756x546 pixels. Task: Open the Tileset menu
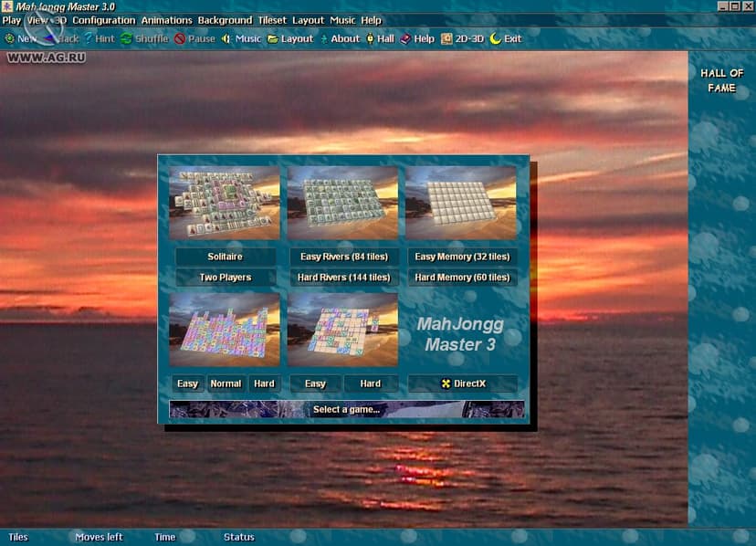(x=272, y=20)
